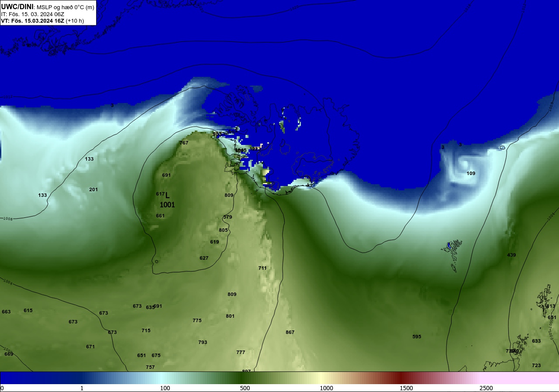The width and height of the screenshot is (559, 392).
Task: Click the 663 height value
Action: coord(6,312)
